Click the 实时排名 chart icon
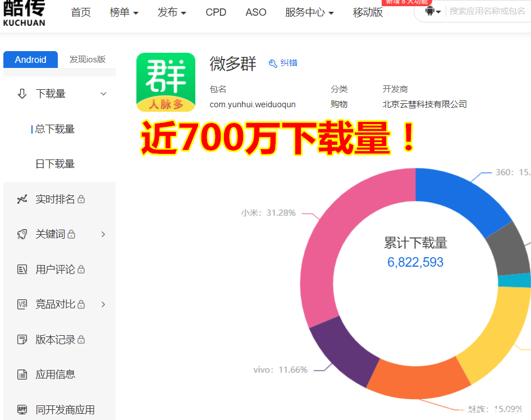Image resolution: width=531 pixels, height=420 pixels. (22, 199)
